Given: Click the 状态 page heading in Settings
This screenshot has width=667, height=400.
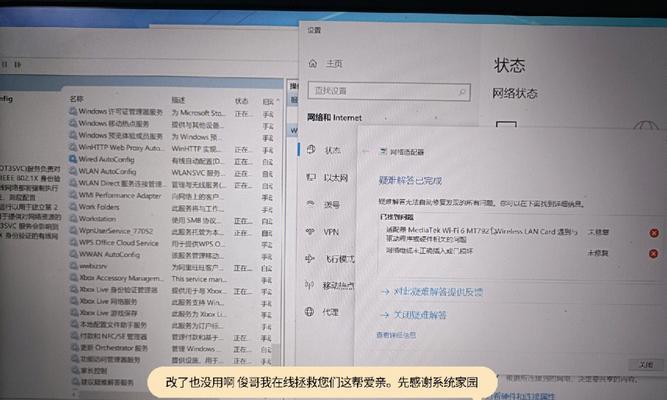Looking at the screenshot, I should coord(509,65).
